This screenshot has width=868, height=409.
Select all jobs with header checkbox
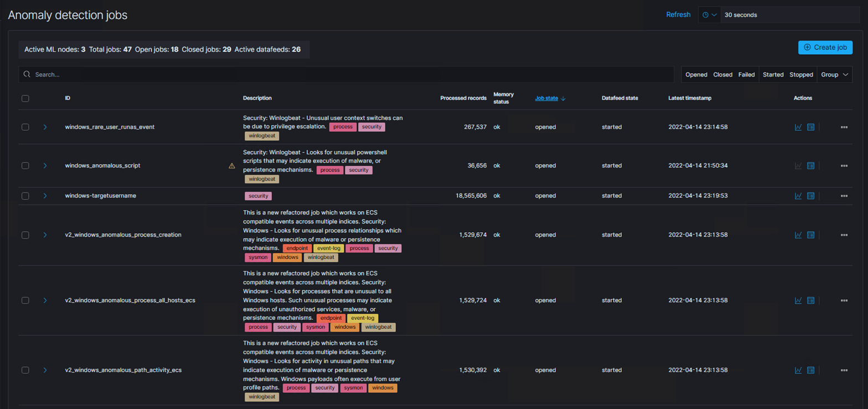coord(25,99)
